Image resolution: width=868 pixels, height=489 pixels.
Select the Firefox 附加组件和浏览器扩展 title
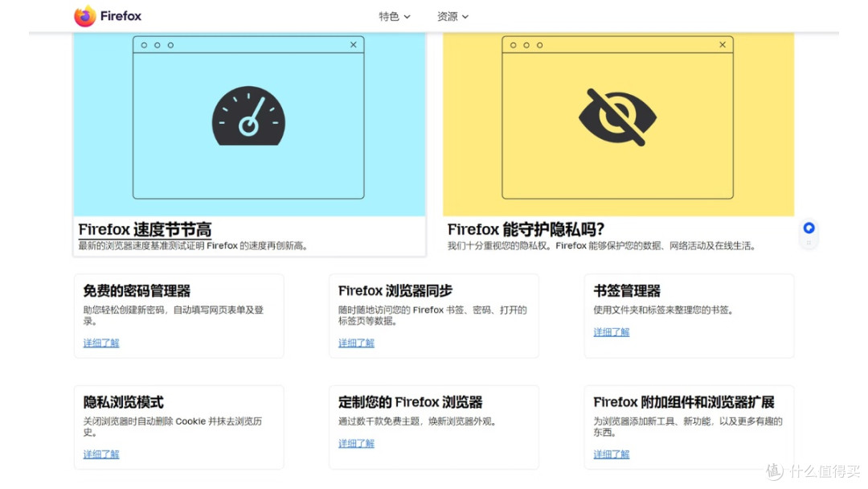pos(684,402)
